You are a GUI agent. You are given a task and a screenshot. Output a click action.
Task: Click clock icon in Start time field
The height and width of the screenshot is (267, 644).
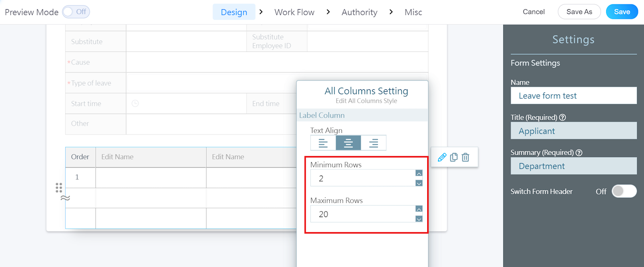point(135,103)
